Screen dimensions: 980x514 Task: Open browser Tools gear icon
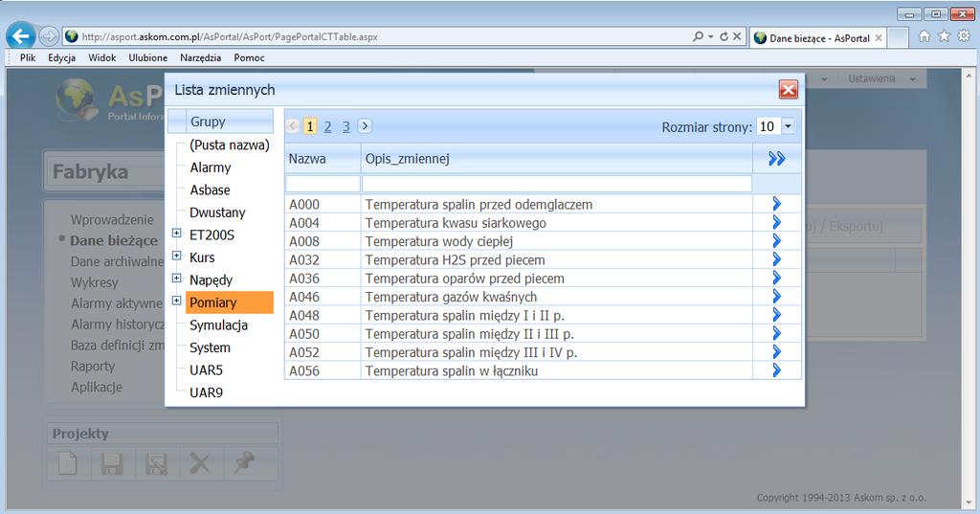tap(964, 36)
